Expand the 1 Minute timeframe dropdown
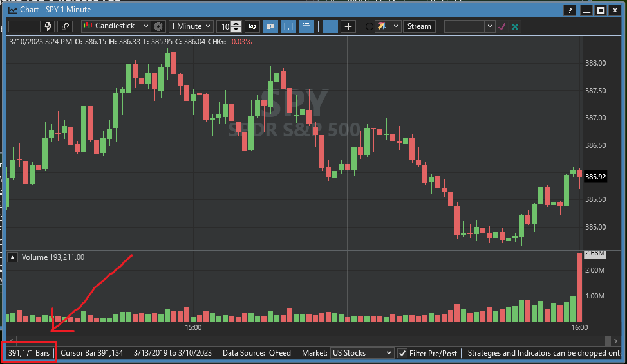Viewport: 627px width, 364px height. point(191,26)
